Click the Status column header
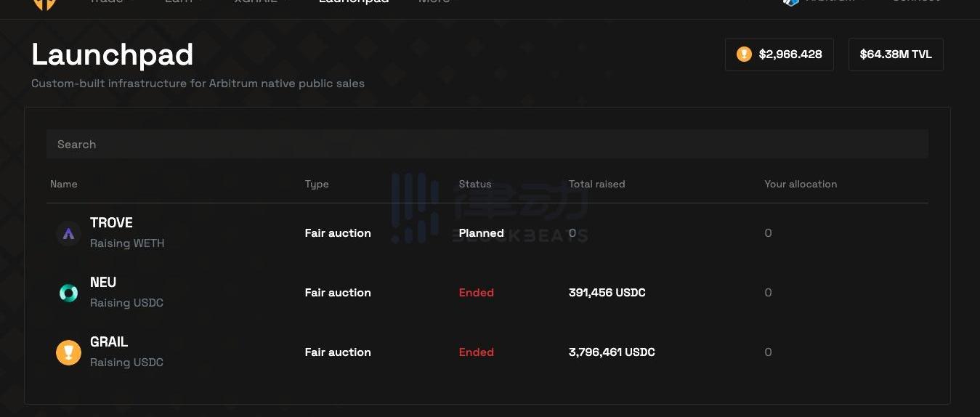 [x=475, y=185]
